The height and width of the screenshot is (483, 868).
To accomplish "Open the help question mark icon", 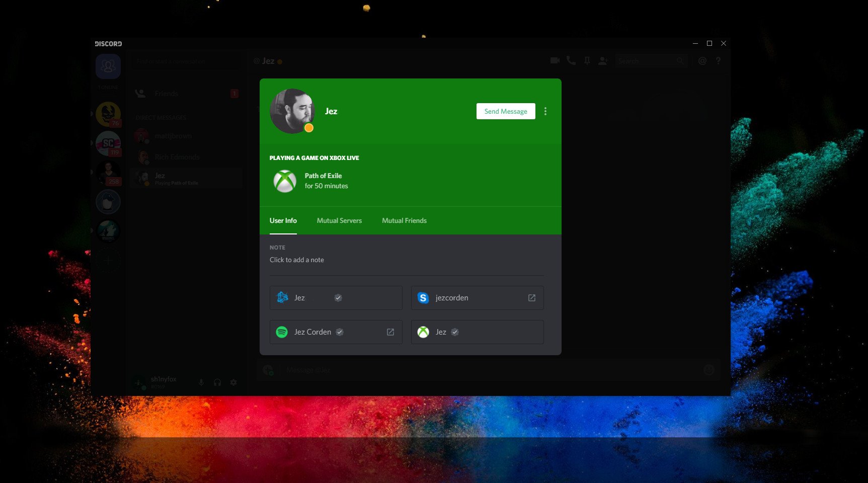I will pos(718,61).
